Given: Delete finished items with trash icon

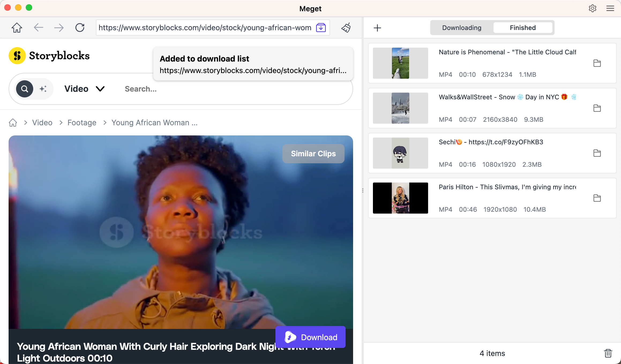Looking at the screenshot, I should click(608, 353).
